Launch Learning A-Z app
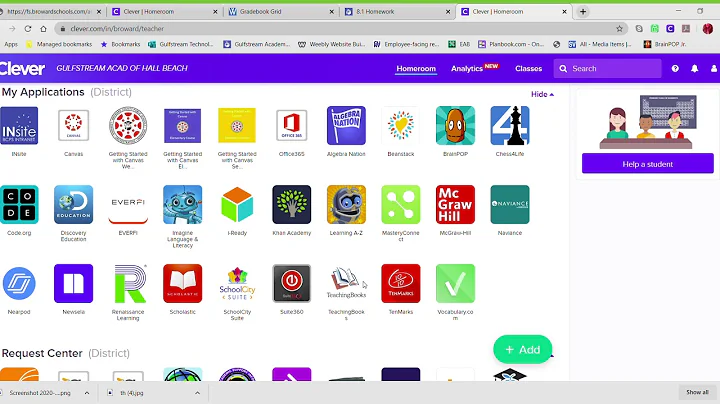720x404 pixels. tap(346, 204)
